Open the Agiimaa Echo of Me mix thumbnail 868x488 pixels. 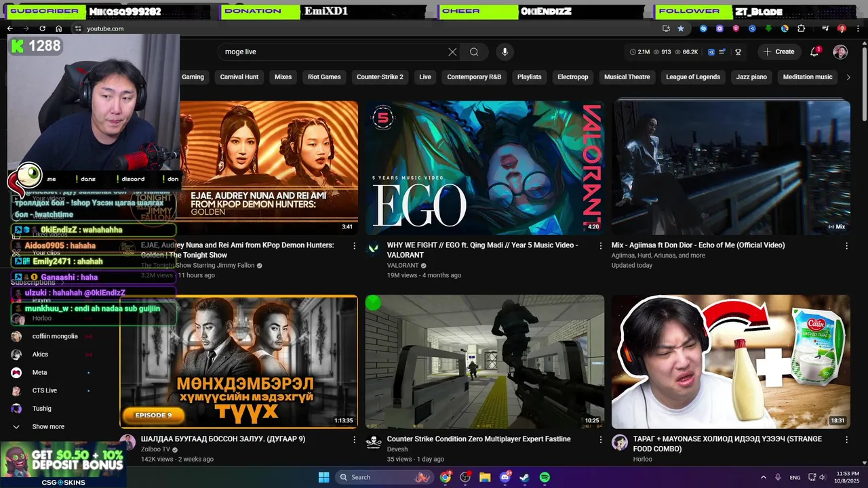click(x=730, y=168)
